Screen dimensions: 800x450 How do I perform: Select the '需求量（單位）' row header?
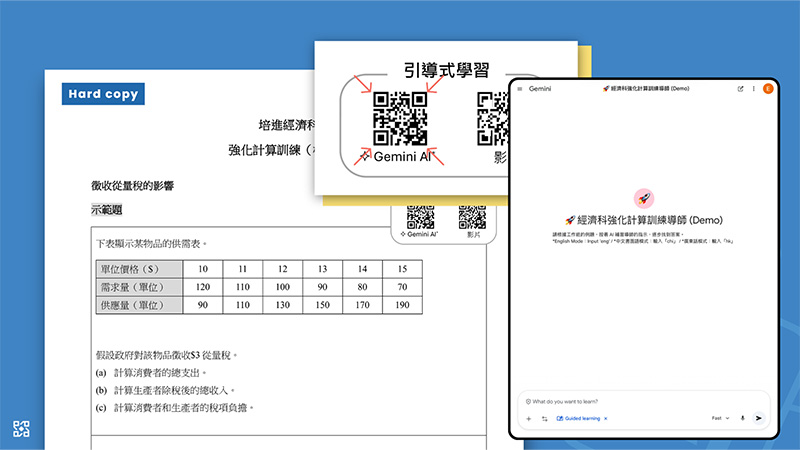(139, 287)
